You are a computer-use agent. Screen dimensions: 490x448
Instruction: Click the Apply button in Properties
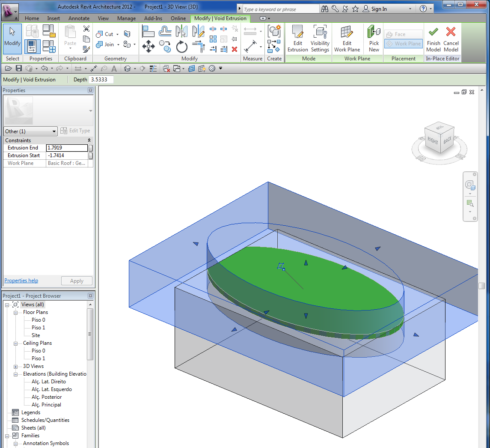pos(77,281)
